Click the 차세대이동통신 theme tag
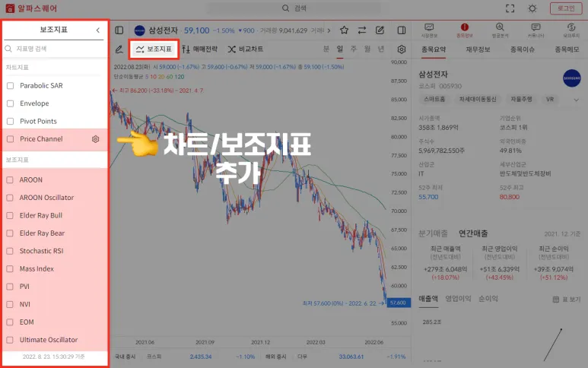This screenshot has width=588, height=368. click(478, 100)
